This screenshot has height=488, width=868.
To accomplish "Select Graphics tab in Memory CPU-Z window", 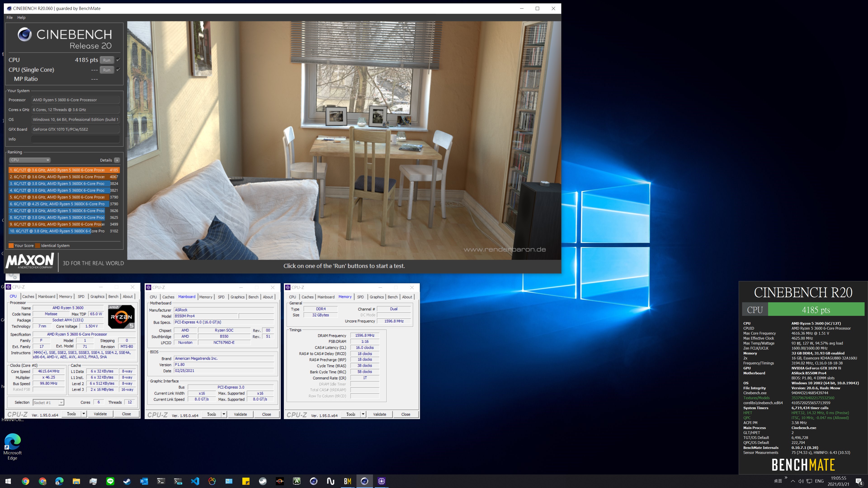I will 377,297.
